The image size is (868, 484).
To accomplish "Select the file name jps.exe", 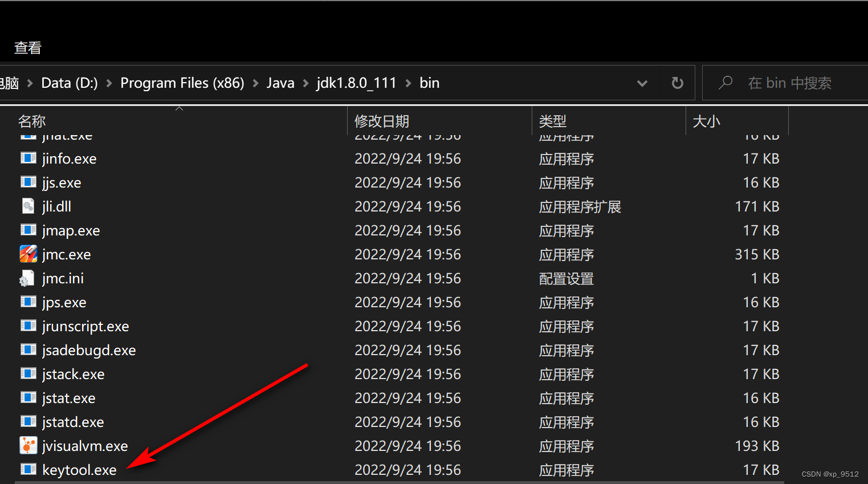I will [x=64, y=302].
